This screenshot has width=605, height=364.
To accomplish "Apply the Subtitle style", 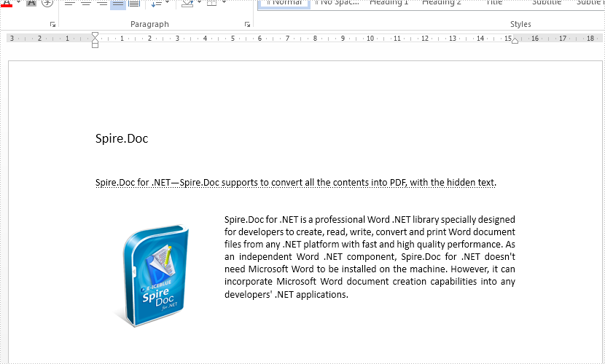I will (547, 3).
